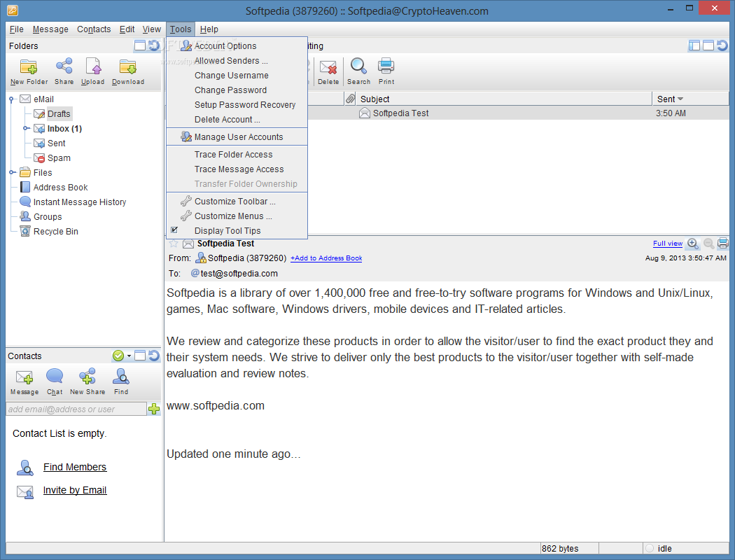
Task: Click the refresh icon in Contacts header
Action: coord(154,356)
